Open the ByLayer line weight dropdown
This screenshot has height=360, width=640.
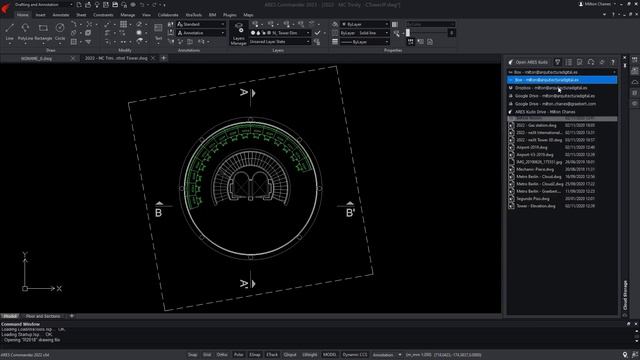365,42
